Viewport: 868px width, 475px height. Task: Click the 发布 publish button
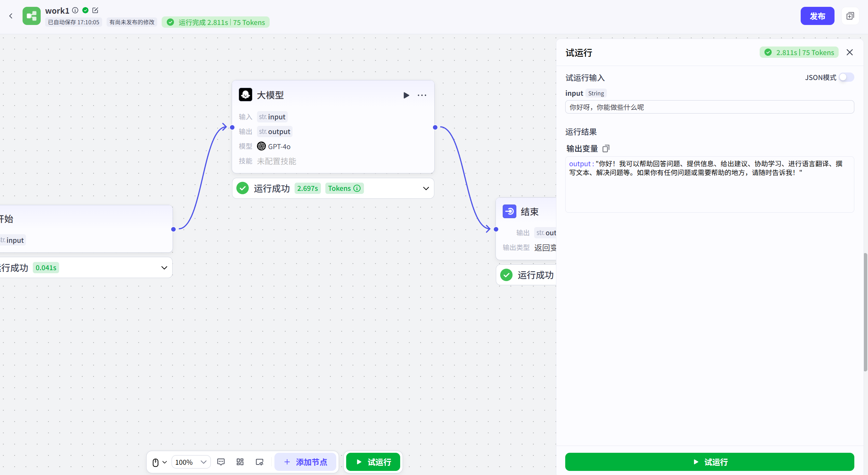click(x=817, y=16)
